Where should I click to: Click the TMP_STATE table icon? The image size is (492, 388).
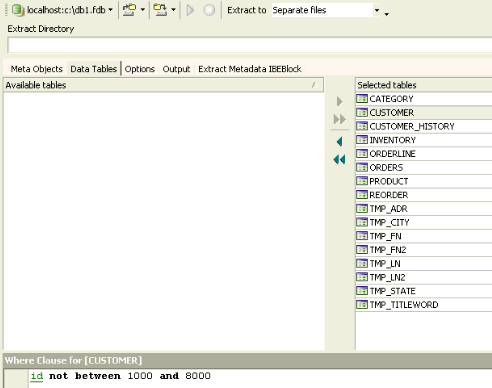point(362,291)
